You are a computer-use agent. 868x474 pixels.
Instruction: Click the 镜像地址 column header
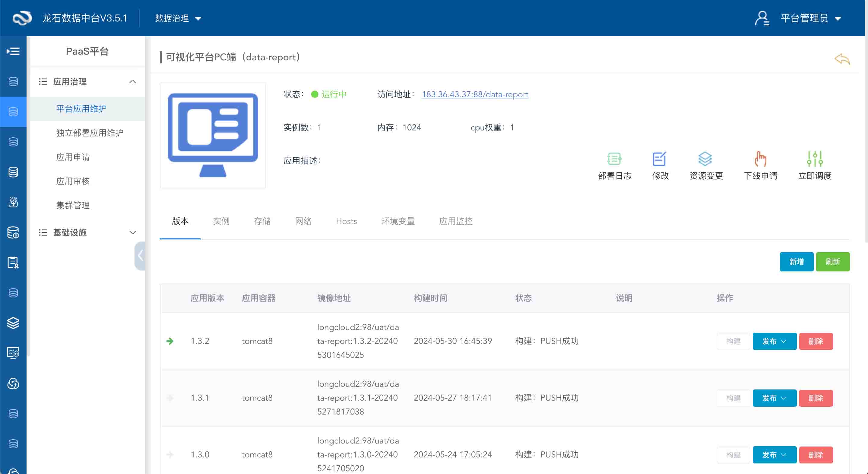334,298
